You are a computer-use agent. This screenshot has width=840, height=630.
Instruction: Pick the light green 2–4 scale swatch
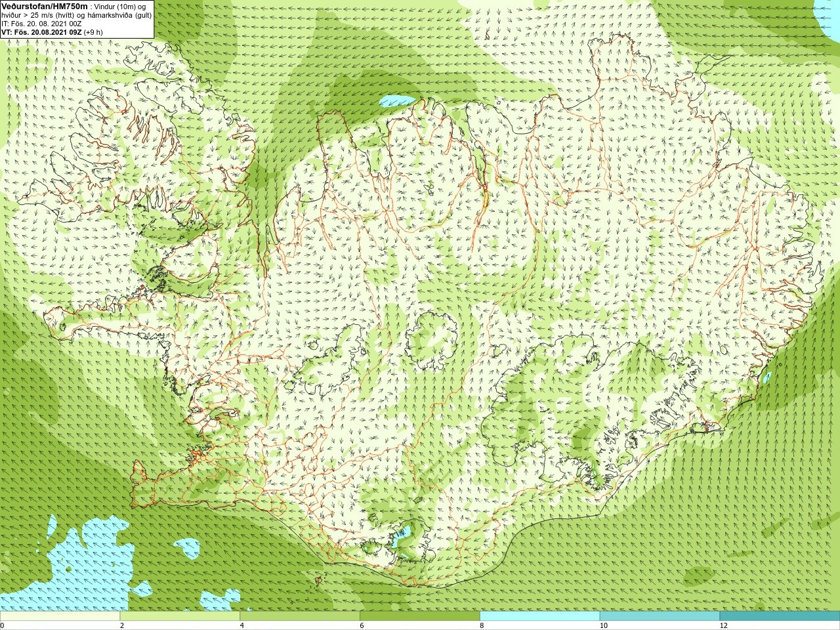pos(180,616)
